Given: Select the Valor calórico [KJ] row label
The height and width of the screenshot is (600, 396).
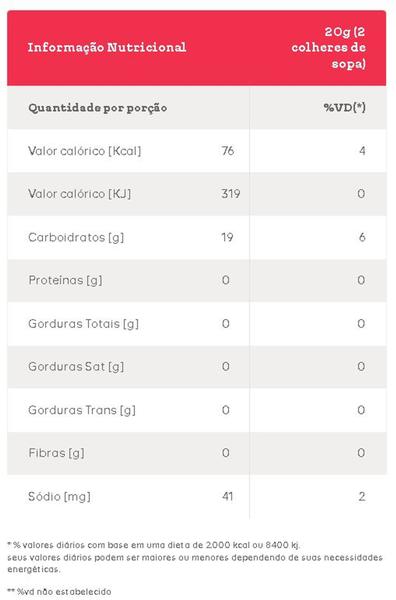Looking at the screenshot, I should 80,194.
